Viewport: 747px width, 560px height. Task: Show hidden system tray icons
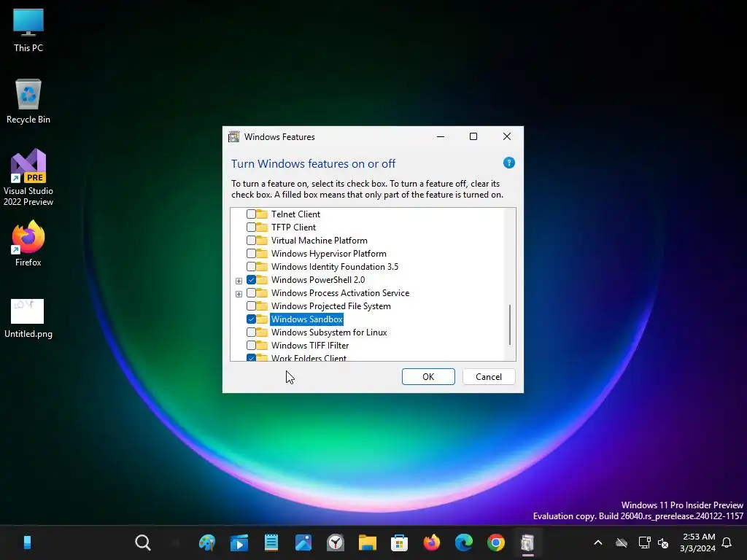(x=598, y=542)
